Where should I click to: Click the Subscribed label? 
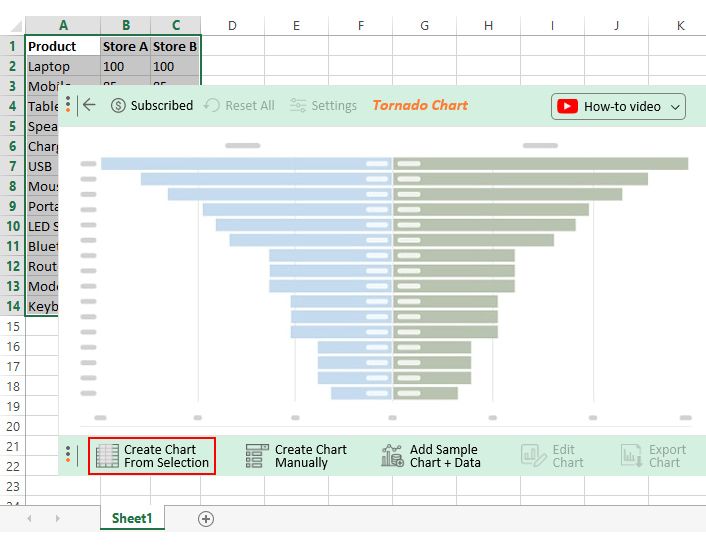[x=162, y=105]
